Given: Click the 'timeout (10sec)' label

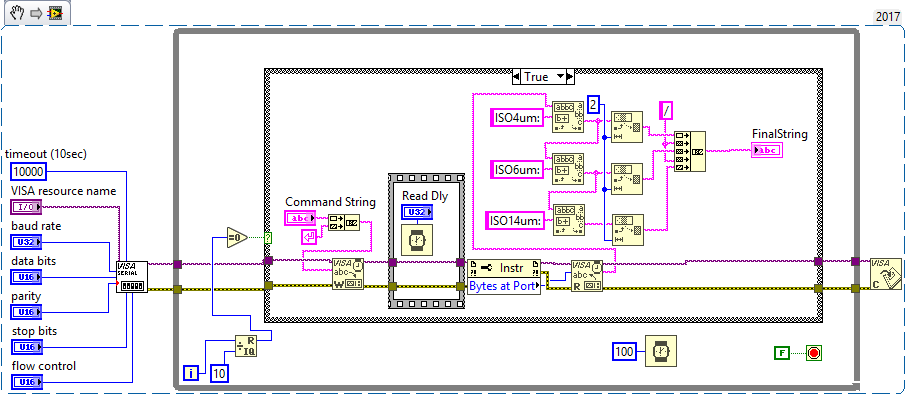Looking at the screenshot, I should [x=46, y=154].
